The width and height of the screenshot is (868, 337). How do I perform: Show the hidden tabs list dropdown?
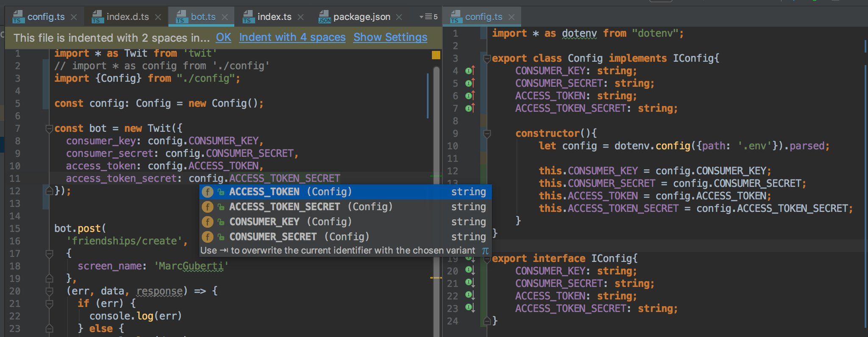[428, 17]
